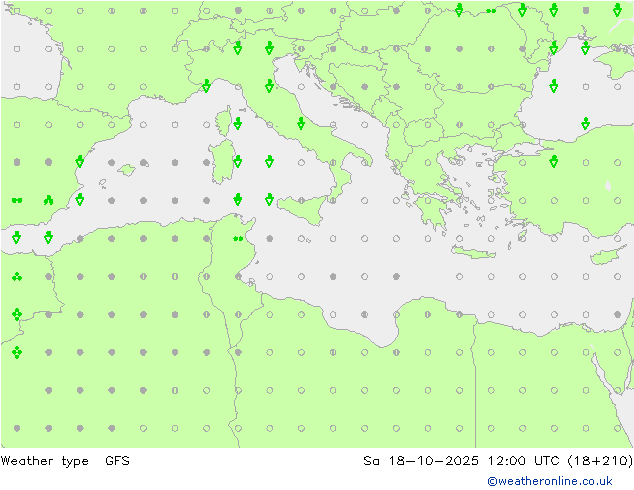Click the green double-dot symbol over Tunisia
The height and width of the screenshot is (490, 634).
[238, 239]
